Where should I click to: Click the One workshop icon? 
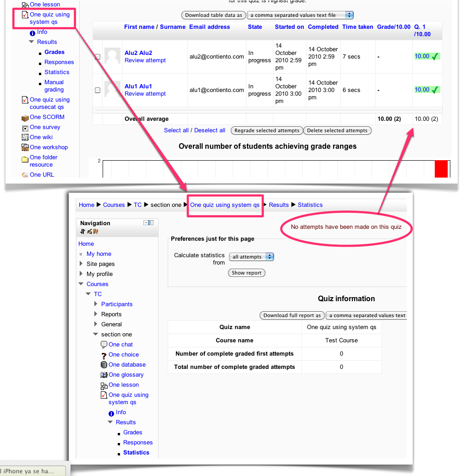pos(25,147)
